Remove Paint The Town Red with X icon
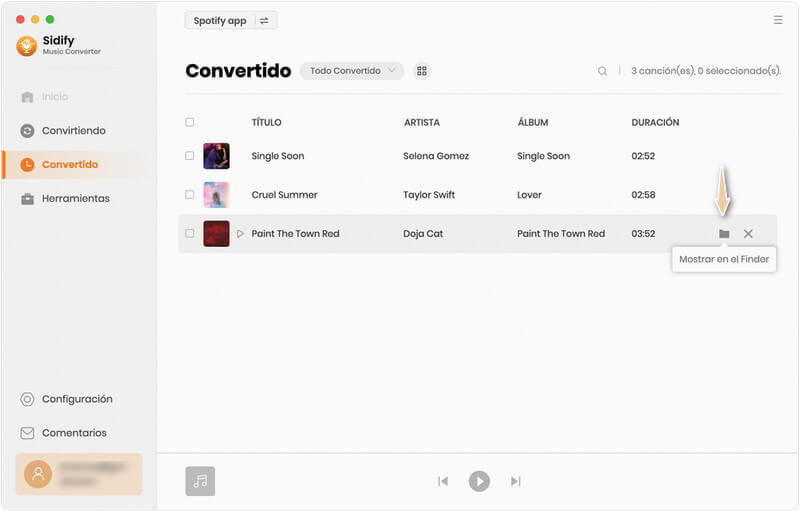The width and height of the screenshot is (800, 511). (x=748, y=234)
